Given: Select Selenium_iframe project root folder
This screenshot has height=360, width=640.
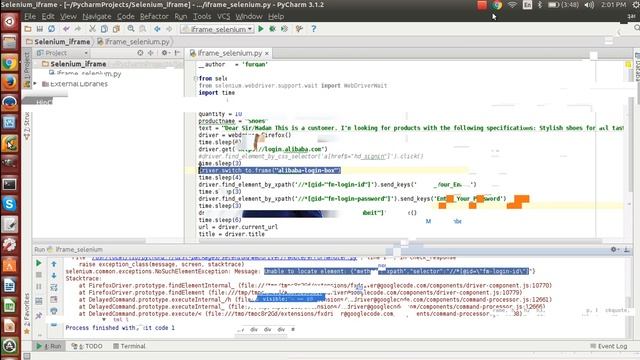Looking at the screenshot, I should pyautogui.click(x=74, y=64).
